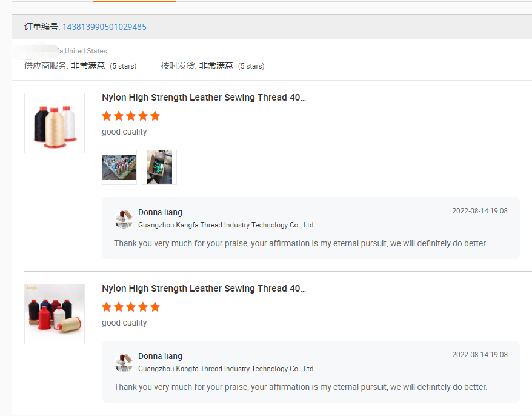Click second review's multi-color spools product thumbnail

[55, 314]
